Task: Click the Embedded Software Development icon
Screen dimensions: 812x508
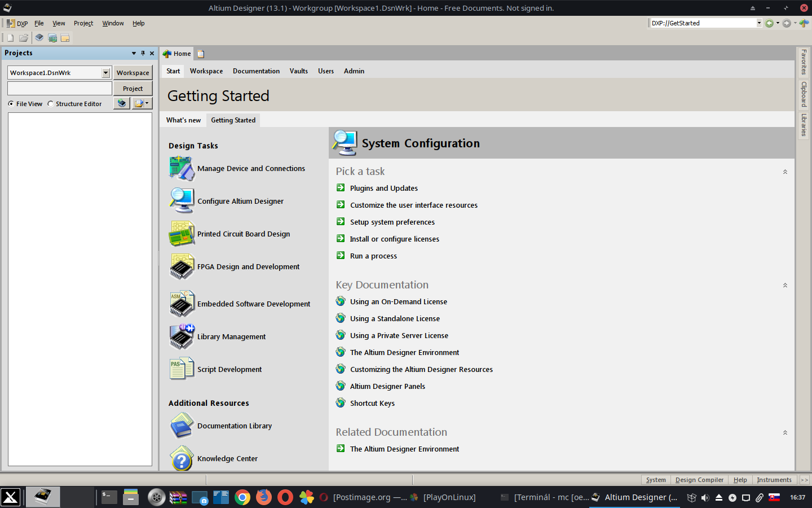Action: 182,304
